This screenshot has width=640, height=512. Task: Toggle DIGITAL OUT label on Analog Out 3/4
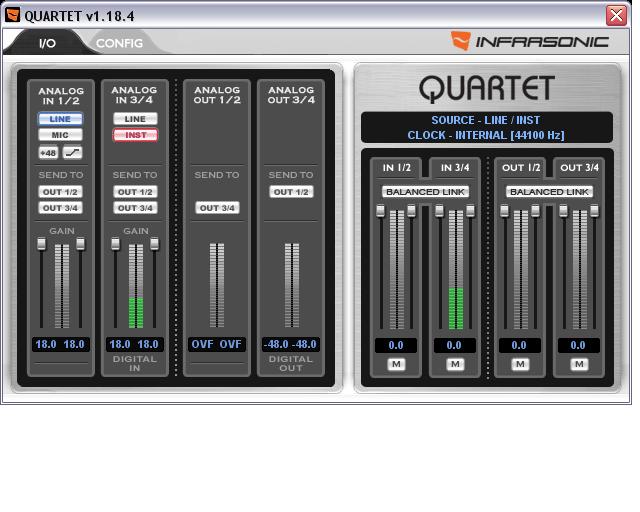(291, 363)
